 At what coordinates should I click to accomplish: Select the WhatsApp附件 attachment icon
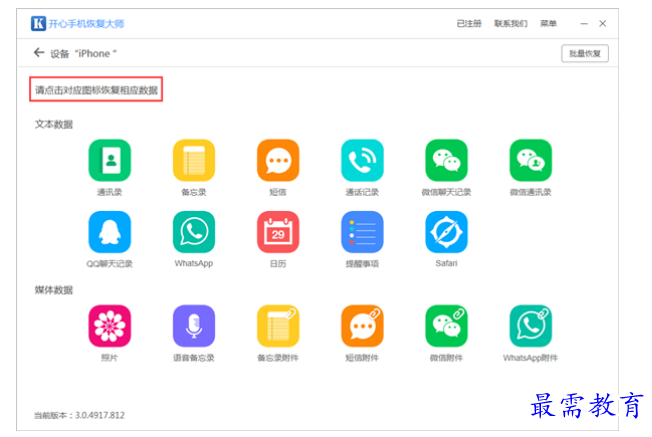(x=531, y=326)
